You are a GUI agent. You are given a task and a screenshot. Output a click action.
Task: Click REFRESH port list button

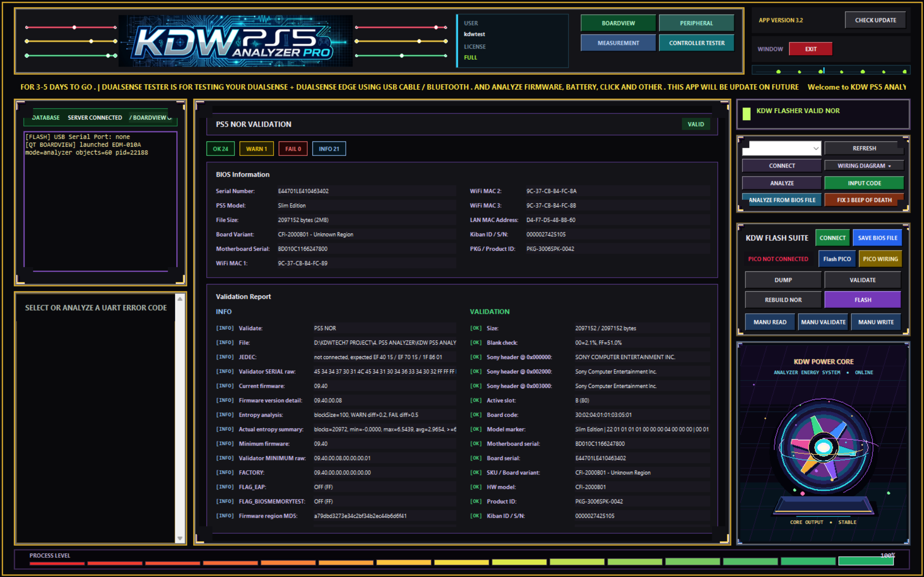[x=864, y=148]
